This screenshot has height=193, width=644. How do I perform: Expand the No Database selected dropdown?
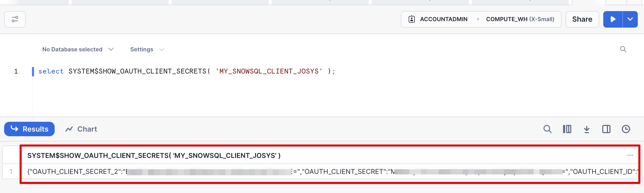coord(78,49)
